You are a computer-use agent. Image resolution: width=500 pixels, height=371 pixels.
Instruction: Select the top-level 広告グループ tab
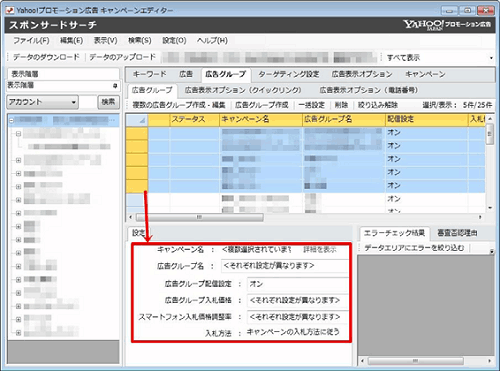[226, 74]
